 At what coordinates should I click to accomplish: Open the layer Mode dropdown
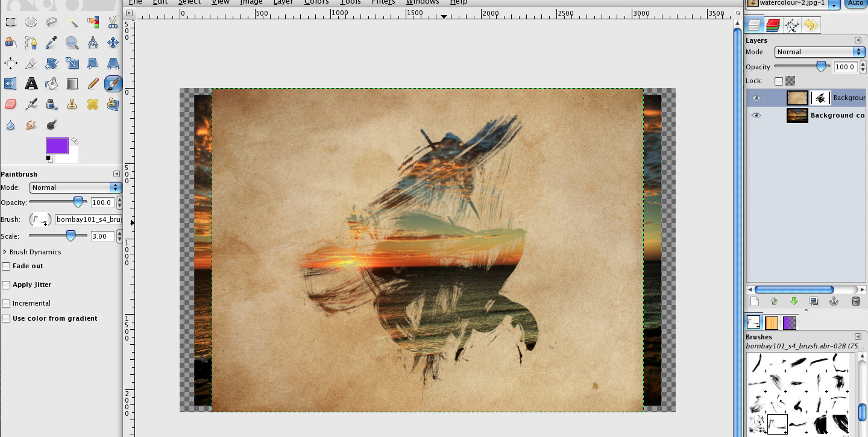click(819, 52)
